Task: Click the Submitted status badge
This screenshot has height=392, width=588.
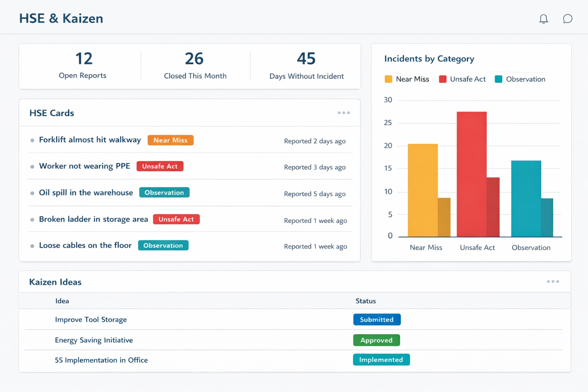Action: [377, 320]
